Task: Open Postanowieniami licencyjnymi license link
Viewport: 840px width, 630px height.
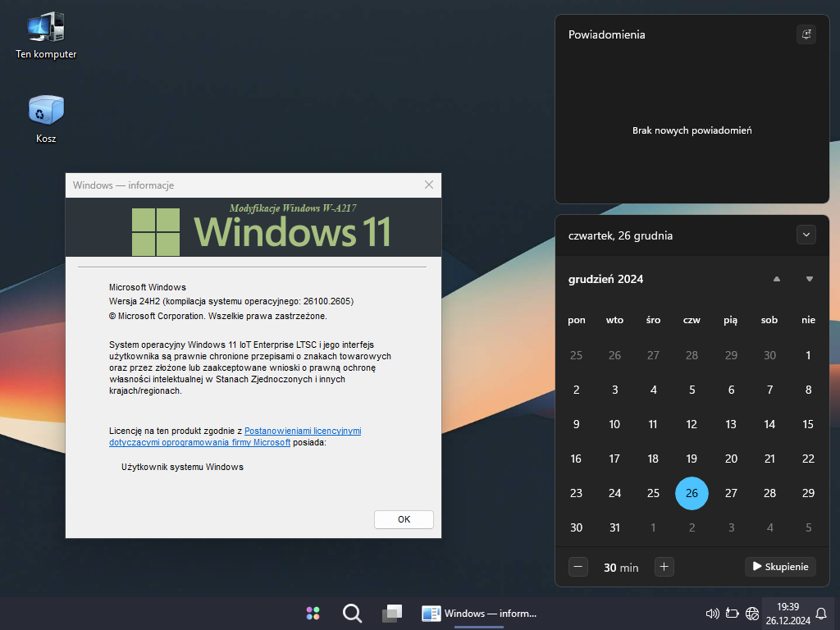Action: 303,431
